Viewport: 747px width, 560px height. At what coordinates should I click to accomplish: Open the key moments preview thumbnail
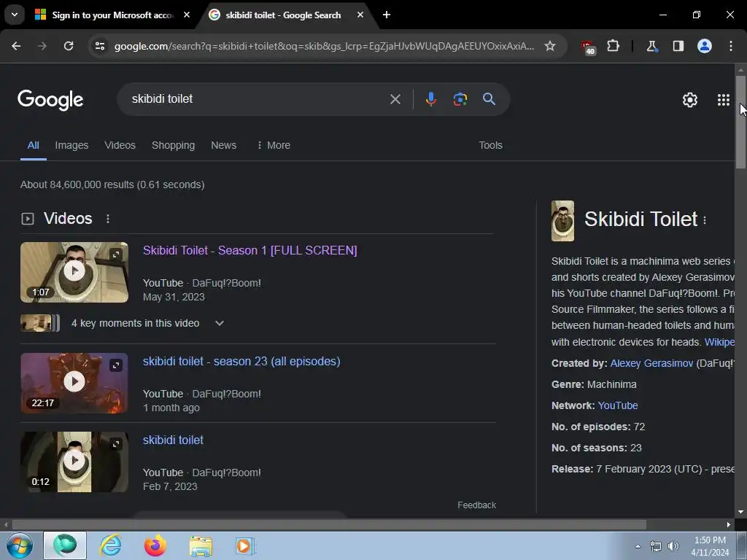[x=40, y=323]
